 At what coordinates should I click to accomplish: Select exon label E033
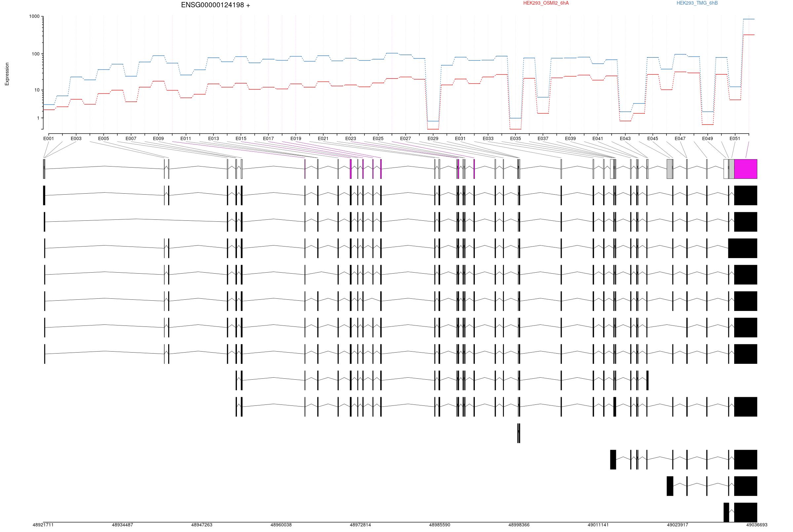[x=488, y=138]
